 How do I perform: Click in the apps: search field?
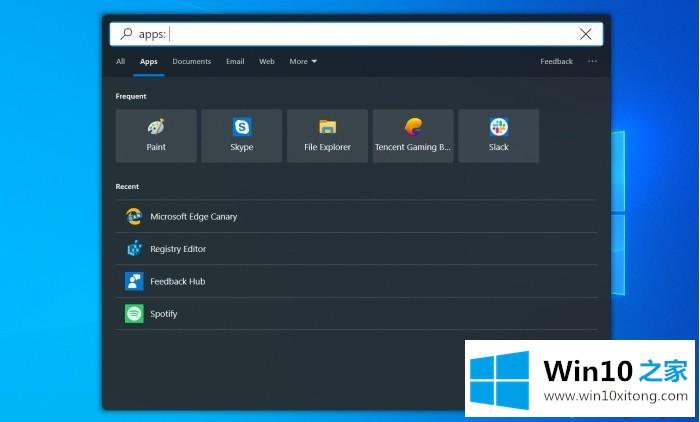point(356,34)
